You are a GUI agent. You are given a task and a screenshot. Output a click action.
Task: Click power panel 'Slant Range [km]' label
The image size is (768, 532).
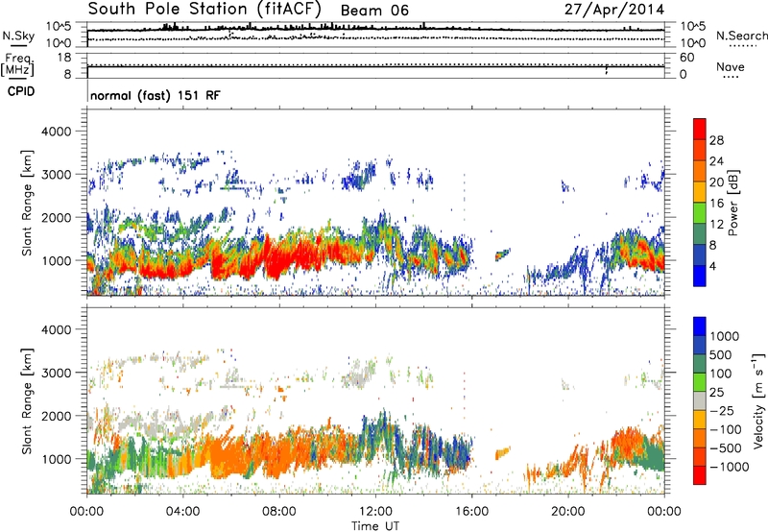[27, 203]
